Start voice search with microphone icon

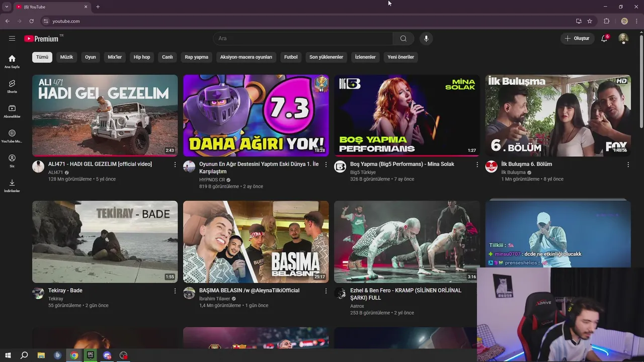point(426,38)
